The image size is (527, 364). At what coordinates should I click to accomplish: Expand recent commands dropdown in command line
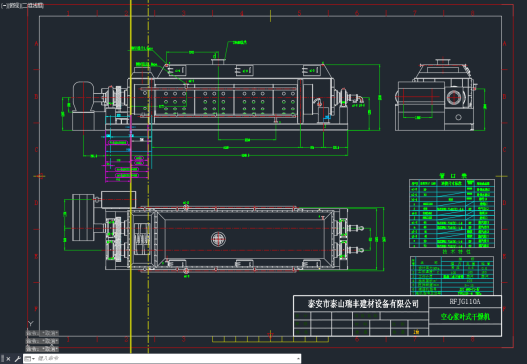click(30, 359)
